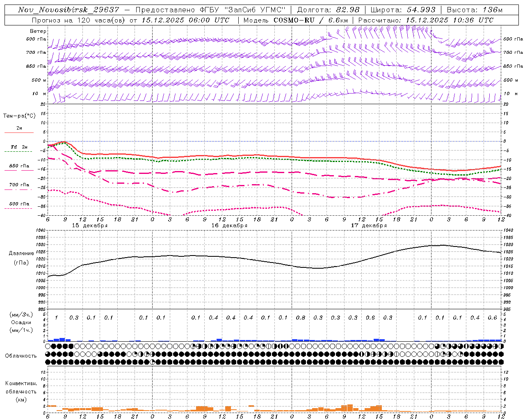This screenshot has height=420, width=525.
Task: Click the Осадки precipitation panel label
Action: pos(21,322)
